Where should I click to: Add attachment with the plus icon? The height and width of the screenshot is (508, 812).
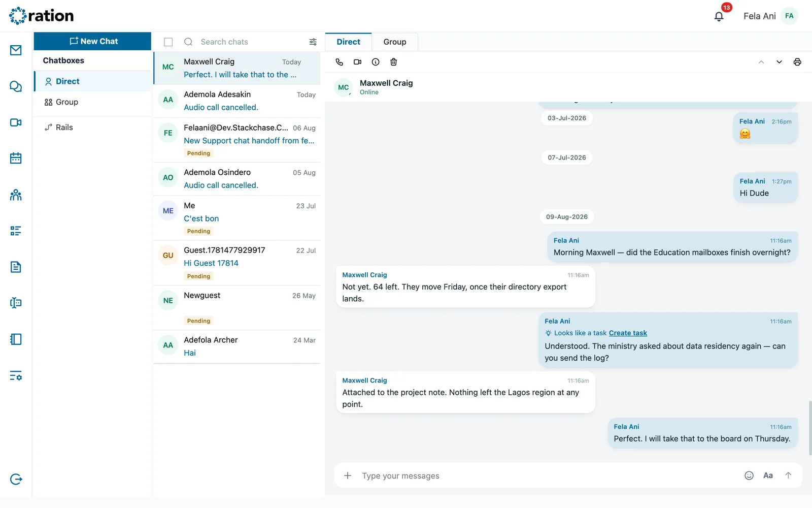pos(348,475)
